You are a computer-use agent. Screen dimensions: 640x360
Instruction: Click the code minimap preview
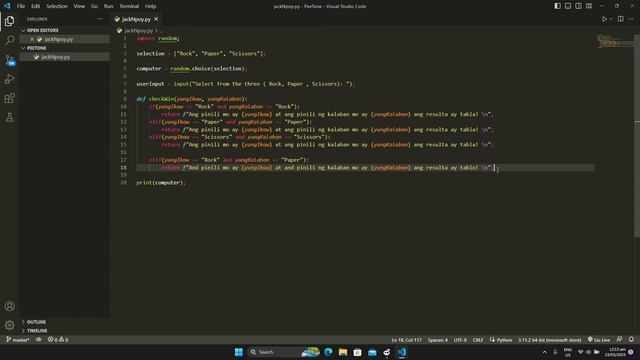click(615, 42)
